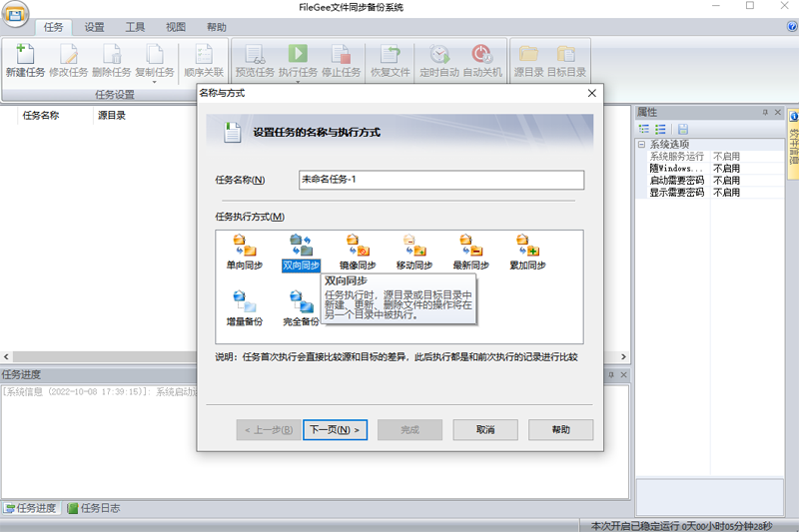Click the yellow side tab at right edge
Screen dimensions: 799x532
click(x=793, y=144)
